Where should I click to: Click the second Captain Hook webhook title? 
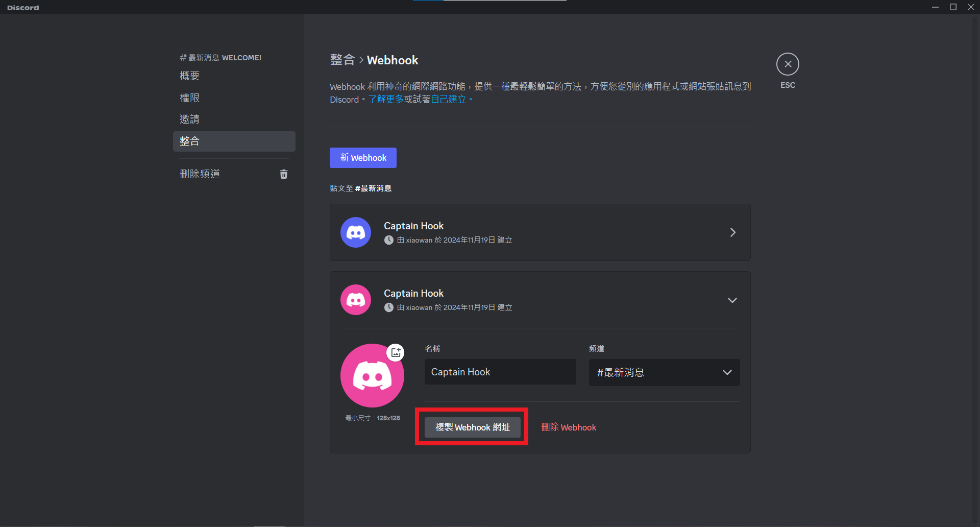point(413,293)
